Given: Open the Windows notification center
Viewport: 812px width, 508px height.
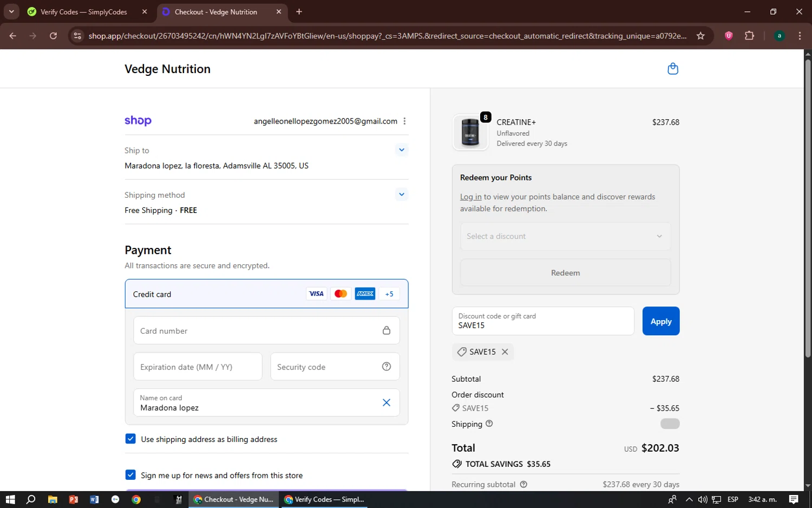Looking at the screenshot, I should click(x=794, y=499).
